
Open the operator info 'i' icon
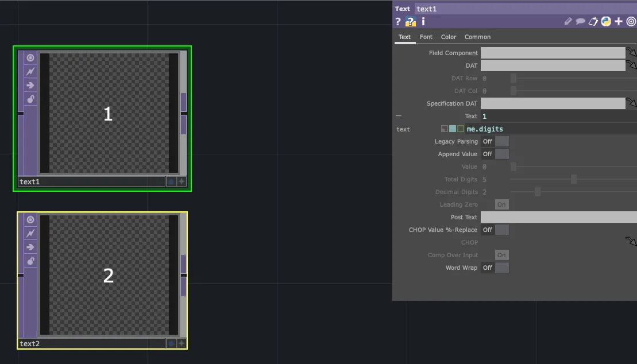pos(423,22)
